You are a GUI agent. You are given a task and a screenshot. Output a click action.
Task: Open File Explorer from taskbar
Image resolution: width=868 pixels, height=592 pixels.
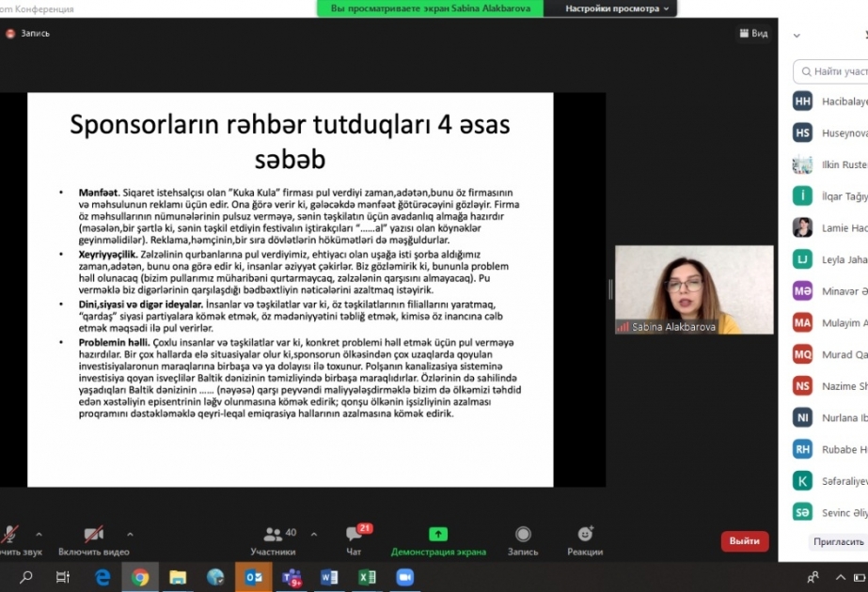pos(178,578)
